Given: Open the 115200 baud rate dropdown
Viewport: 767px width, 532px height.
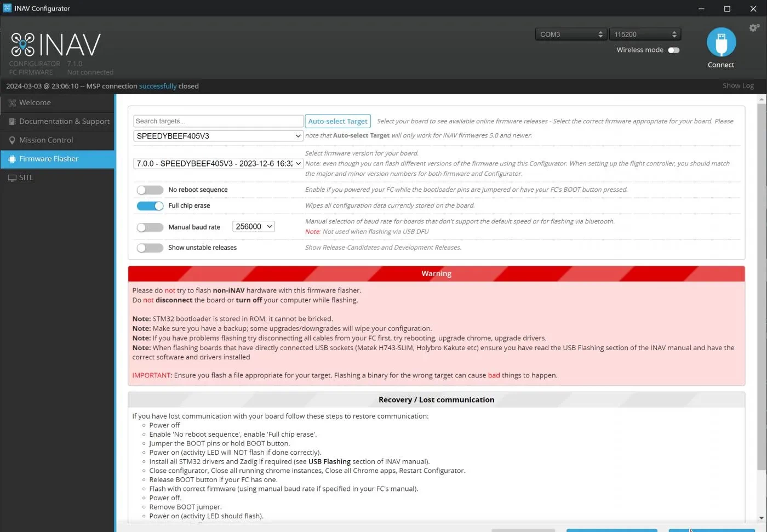Looking at the screenshot, I should [x=645, y=34].
